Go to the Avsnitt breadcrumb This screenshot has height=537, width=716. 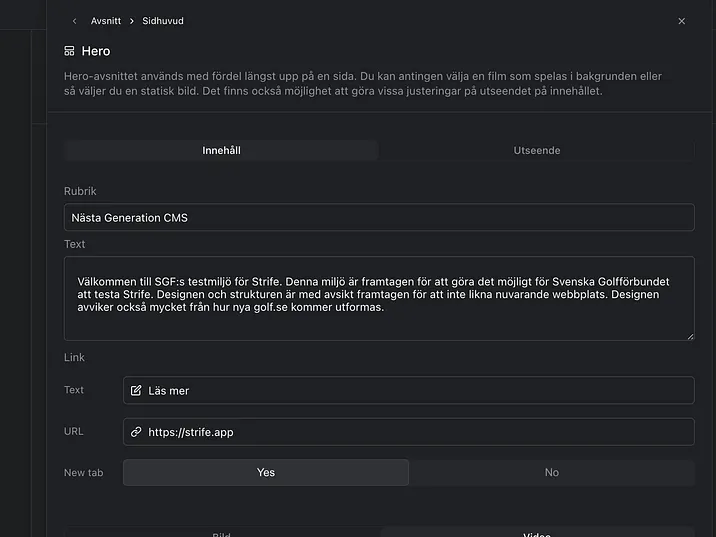coord(107,21)
